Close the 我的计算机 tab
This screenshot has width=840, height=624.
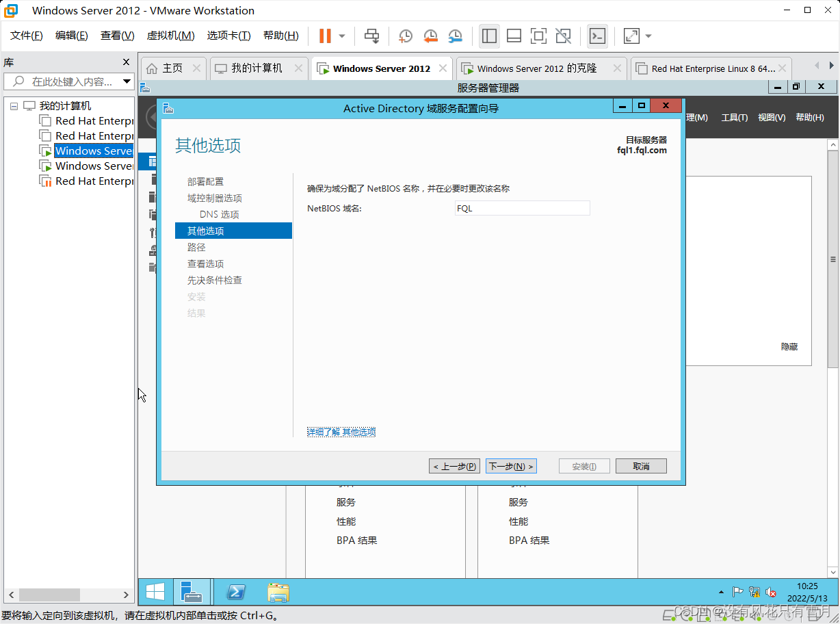(x=298, y=68)
